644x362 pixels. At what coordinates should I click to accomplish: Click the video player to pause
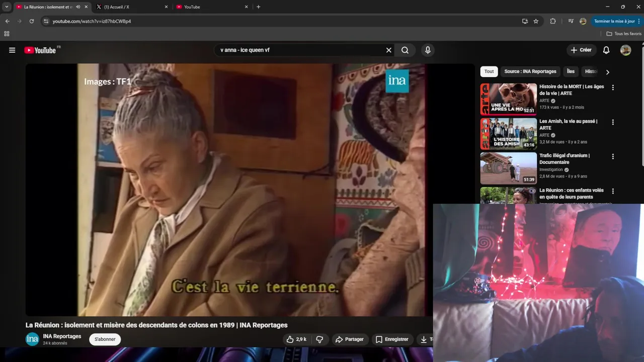pos(250,190)
